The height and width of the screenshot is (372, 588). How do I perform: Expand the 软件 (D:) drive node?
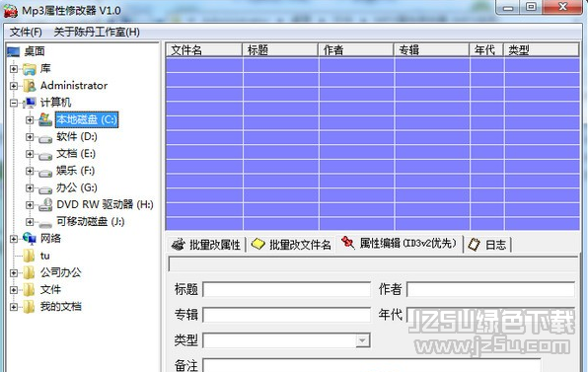[x=30, y=137]
